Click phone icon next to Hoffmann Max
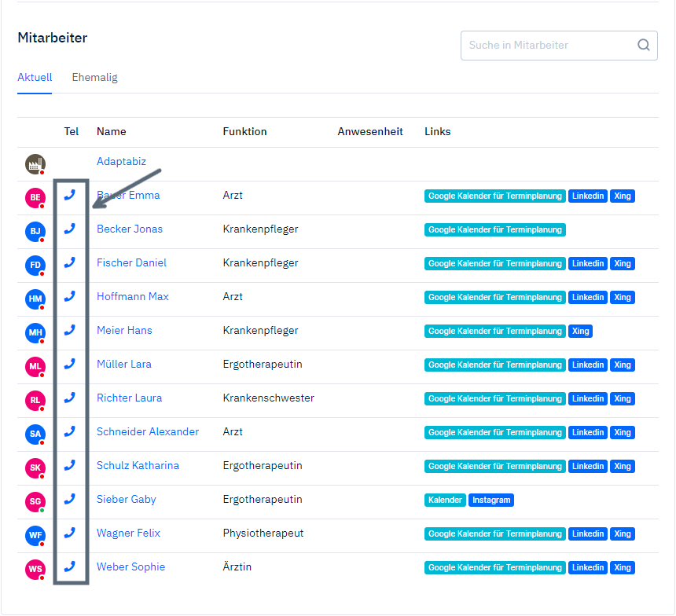676x616 pixels. click(x=70, y=297)
